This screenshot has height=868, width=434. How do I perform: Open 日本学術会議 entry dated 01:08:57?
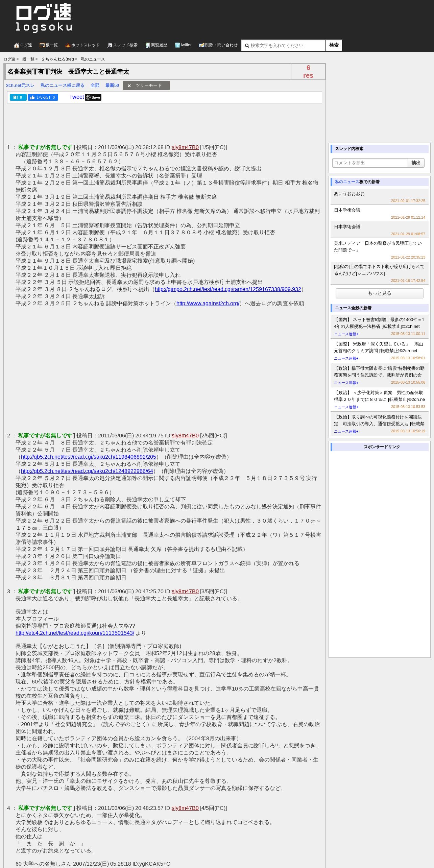point(380,230)
